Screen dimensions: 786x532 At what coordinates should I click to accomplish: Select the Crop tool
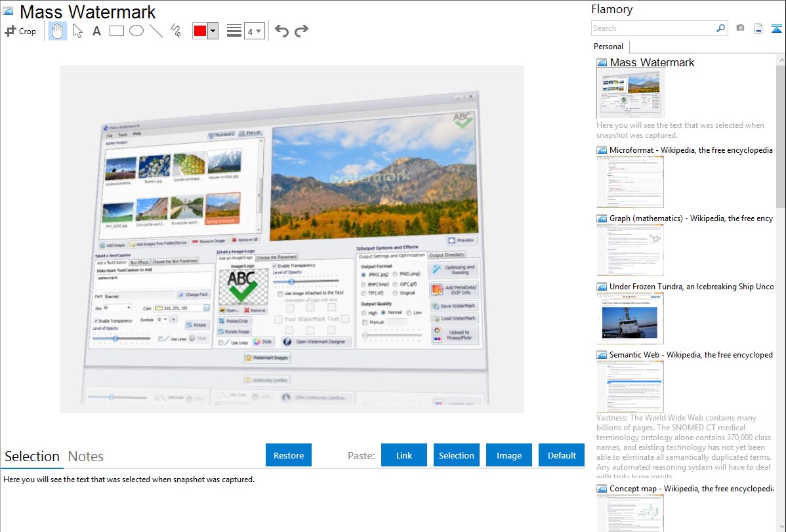(x=20, y=31)
